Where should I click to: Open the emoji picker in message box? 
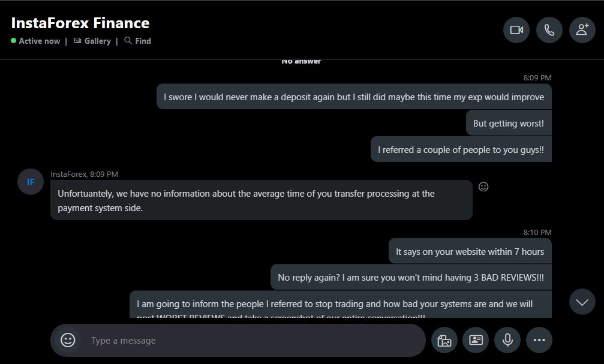[68, 340]
